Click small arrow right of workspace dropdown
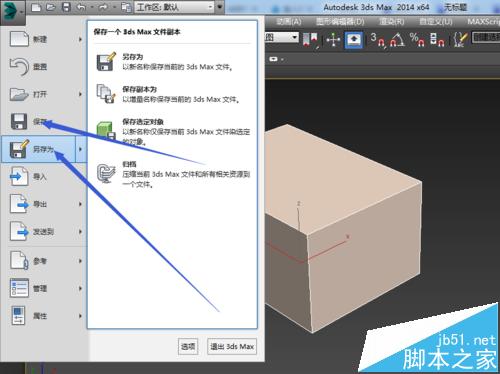500x374 pixels. [220, 7]
